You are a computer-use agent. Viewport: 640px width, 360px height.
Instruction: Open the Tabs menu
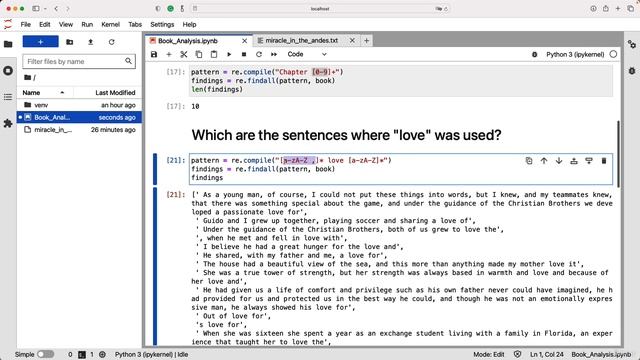(135, 24)
